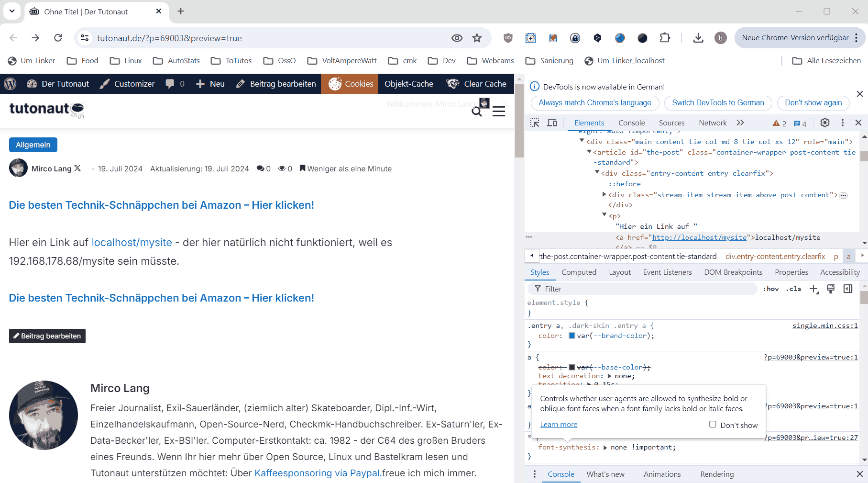Click Don't show again button
This screenshot has height=483, width=868.
tap(813, 103)
